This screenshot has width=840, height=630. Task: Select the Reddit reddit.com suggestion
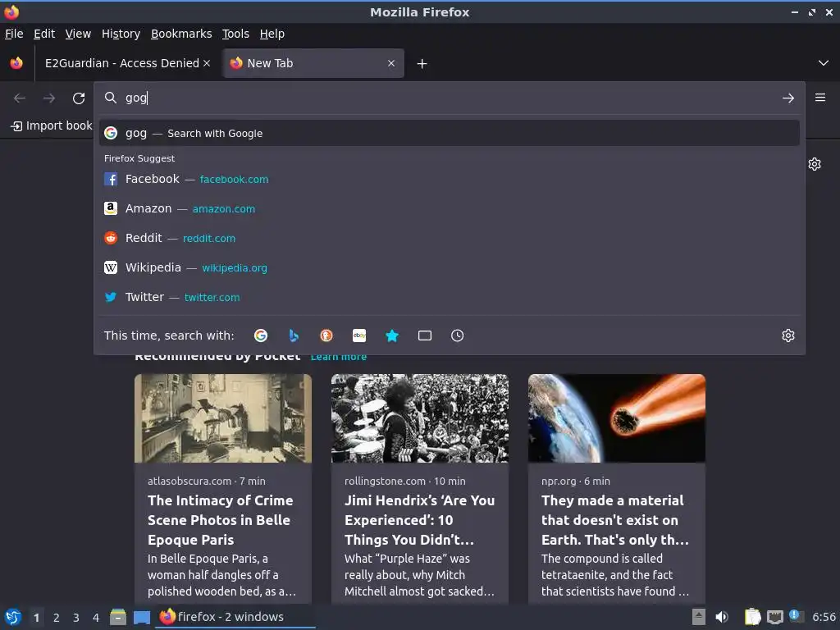point(449,238)
